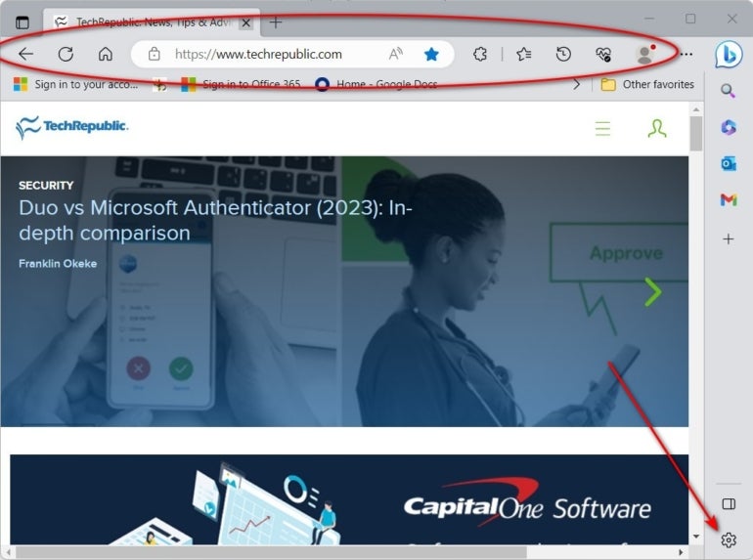Viewport: 753px width, 560px height.
Task: Expand the favorites bar overflow chevron
Action: pyautogui.click(x=577, y=84)
